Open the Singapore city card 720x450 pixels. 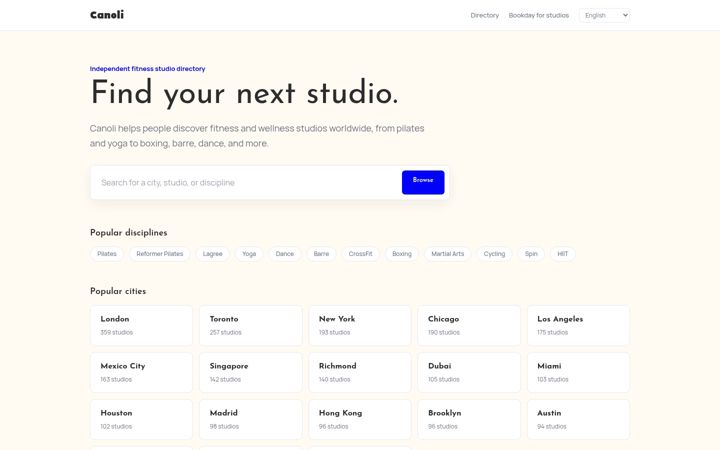[251, 372]
